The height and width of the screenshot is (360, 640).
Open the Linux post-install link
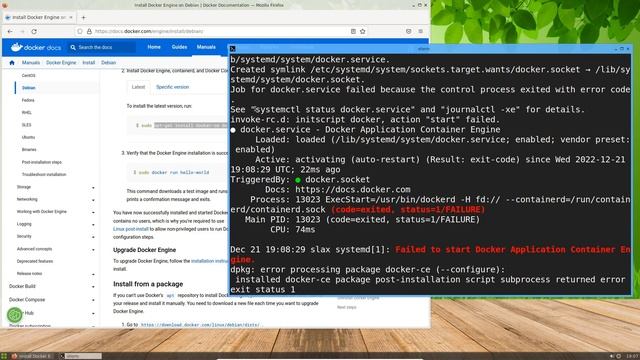click(x=131, y=229)
